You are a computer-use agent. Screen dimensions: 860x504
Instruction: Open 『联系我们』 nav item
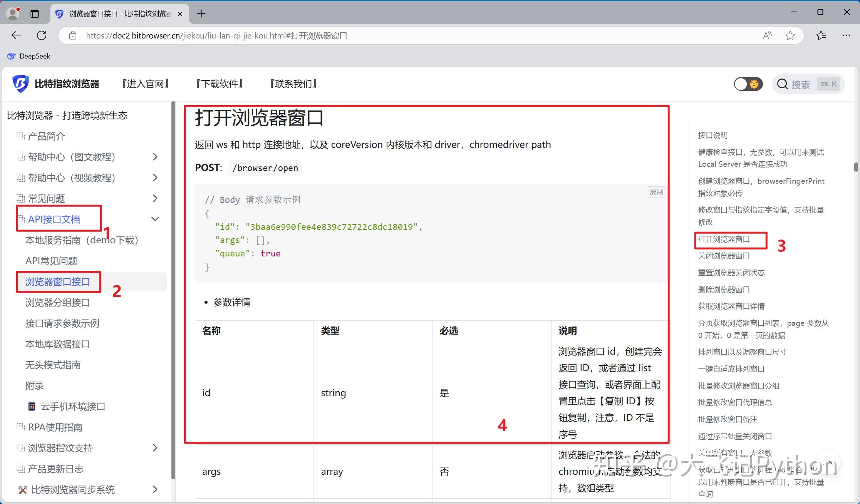click(293, 84)
